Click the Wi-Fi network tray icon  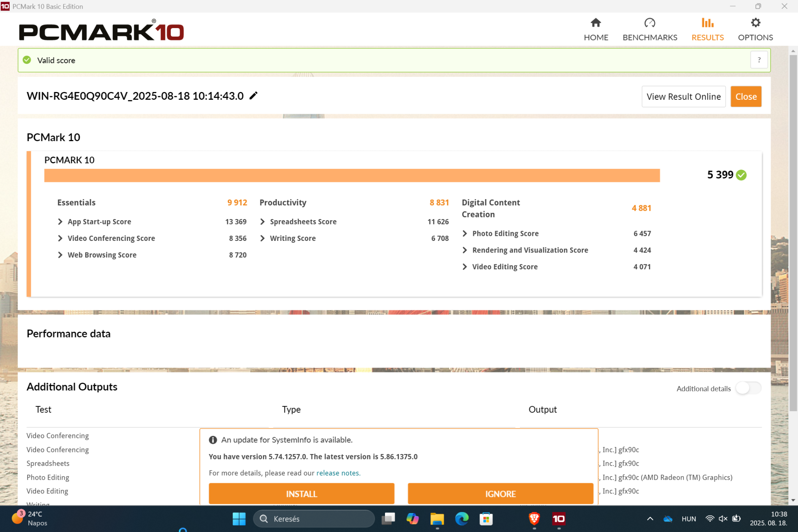click(x=710, y=519)
